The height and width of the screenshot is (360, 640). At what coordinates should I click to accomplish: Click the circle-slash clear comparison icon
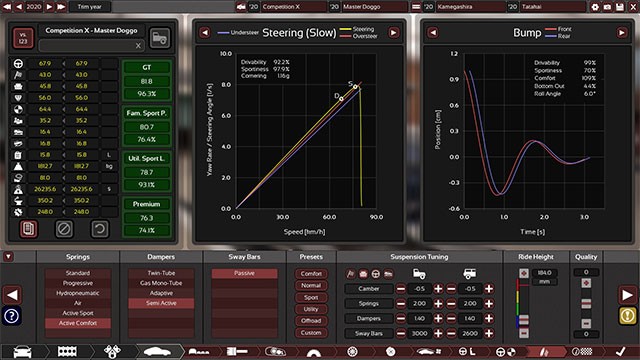(64, 229)
